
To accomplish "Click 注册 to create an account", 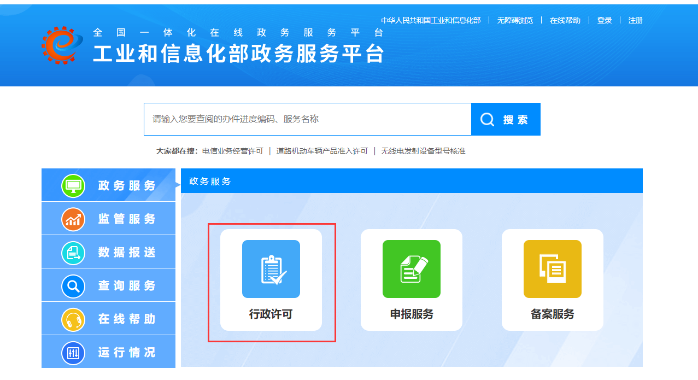I will coord(635,20).
